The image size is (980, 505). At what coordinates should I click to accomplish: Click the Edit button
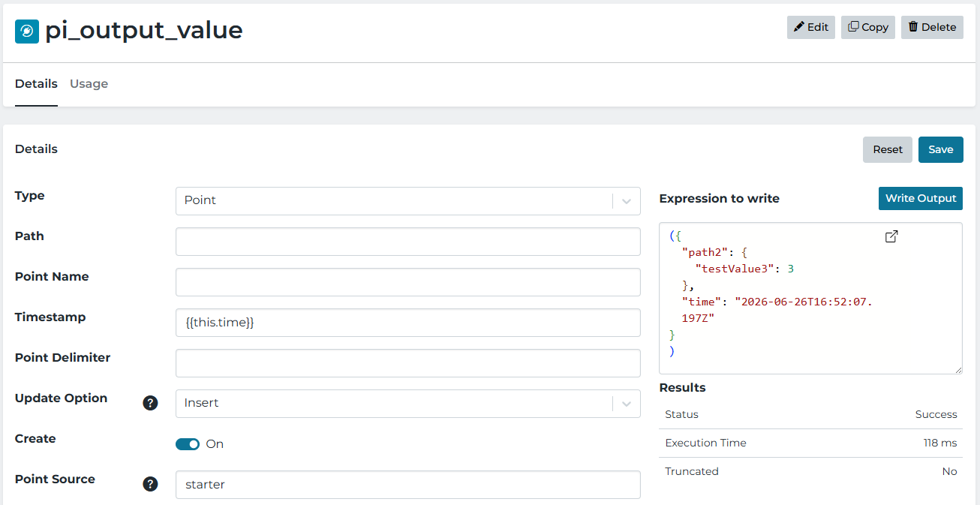[811, 27]
